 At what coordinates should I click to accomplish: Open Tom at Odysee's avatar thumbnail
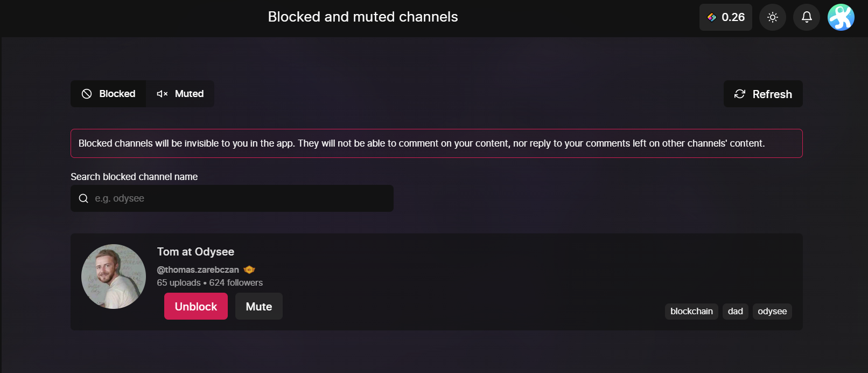114,277
